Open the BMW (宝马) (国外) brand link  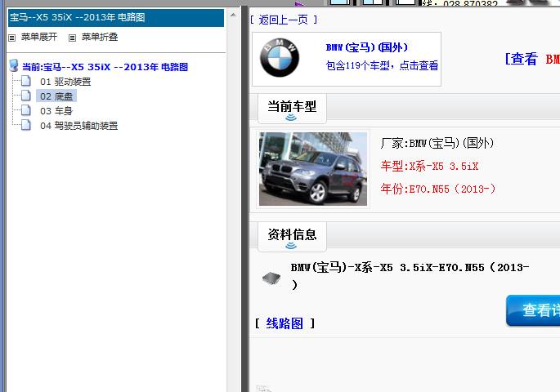[x=366, y=47]
